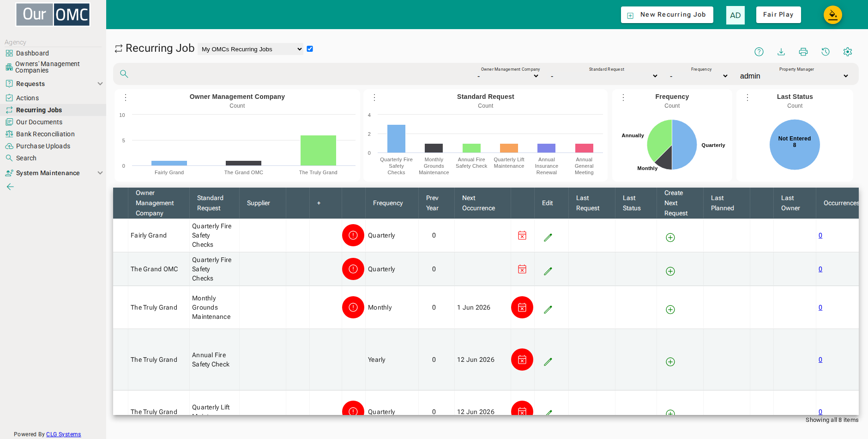Click calendar cancel icon in Fairly Grand row

522,235
